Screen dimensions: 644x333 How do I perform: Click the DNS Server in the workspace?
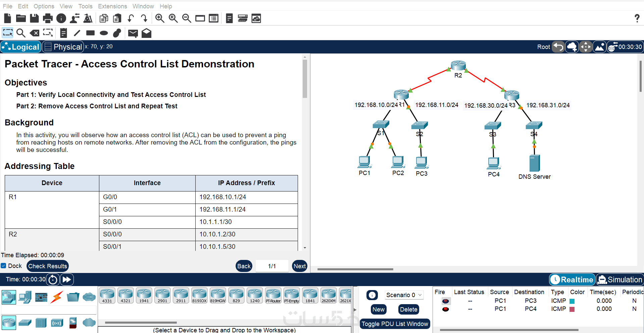click(x=534, y=163)
